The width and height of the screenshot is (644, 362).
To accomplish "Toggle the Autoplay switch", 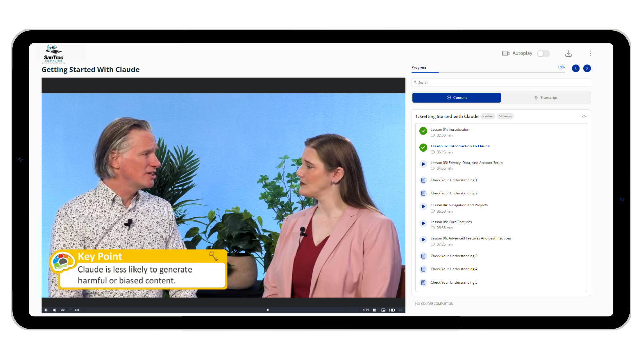I will [543, 54].
